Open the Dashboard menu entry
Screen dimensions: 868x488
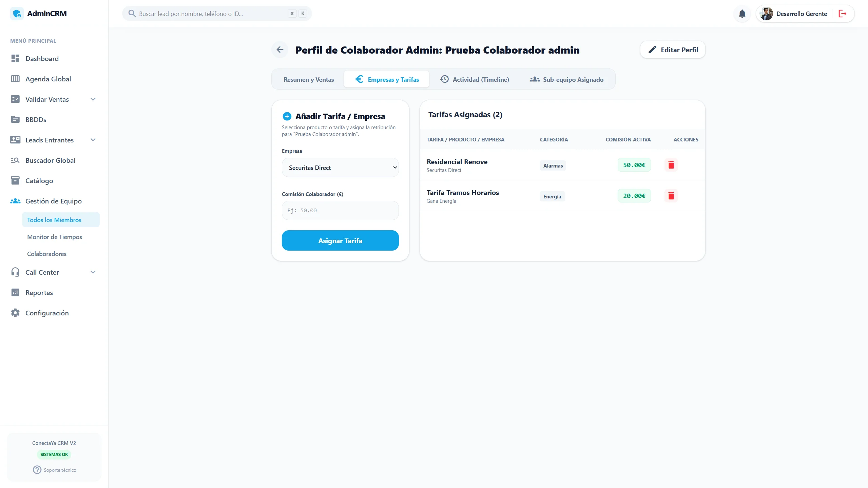(54, 58)
